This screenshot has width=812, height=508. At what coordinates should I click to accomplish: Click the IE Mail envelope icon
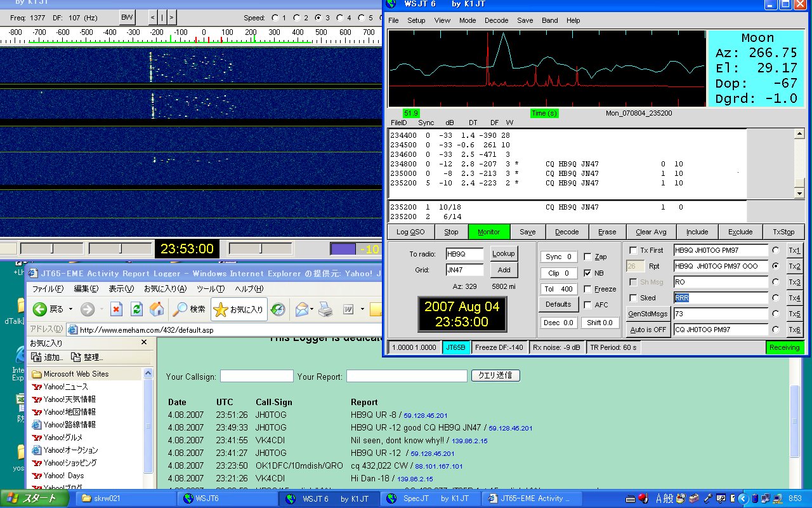pyautogui.click(x=302, y=309)
